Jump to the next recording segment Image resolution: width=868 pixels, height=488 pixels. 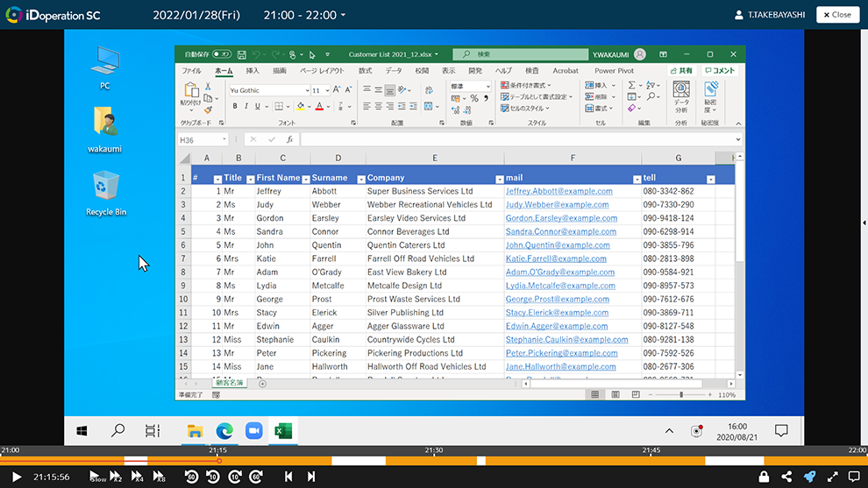pyautogui.click(x=311, y=477)
